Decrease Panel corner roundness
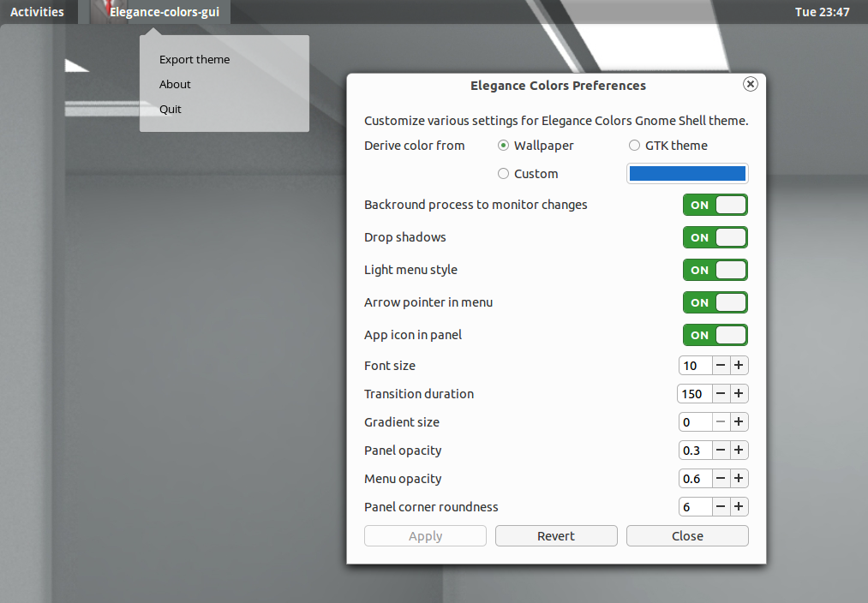This screenshot has height=603, width=868. [720, 506]
